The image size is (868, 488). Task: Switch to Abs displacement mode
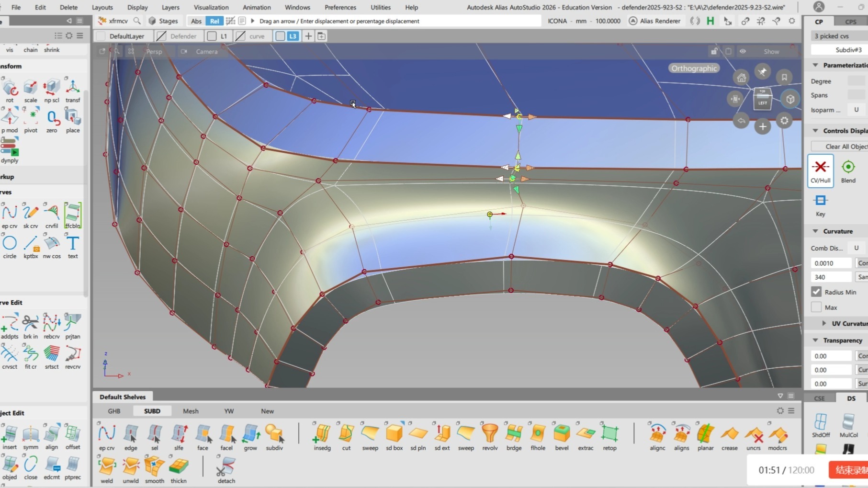[x=196, y=21]
